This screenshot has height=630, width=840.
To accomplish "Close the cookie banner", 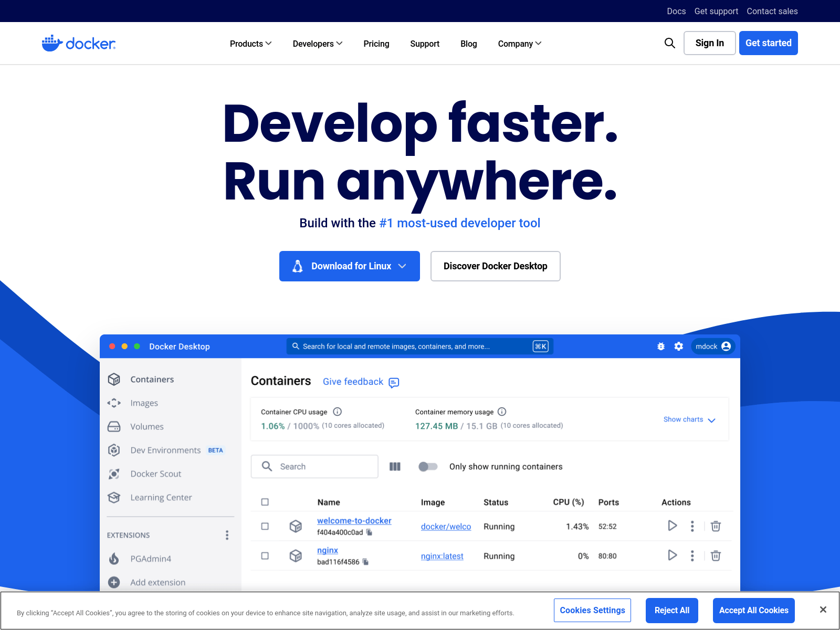I will pyautogui.click(x=823, y=610).
